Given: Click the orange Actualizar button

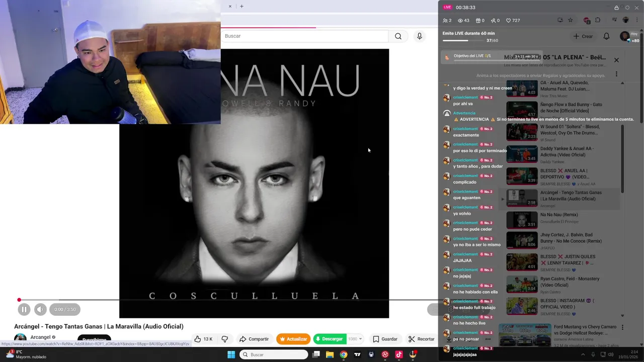Looking at the screenshot, I should 293,339.
